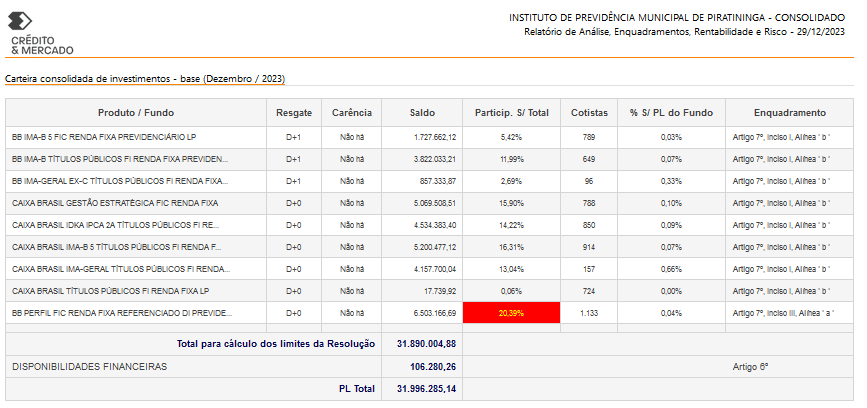Image resolution: width=867 pixels, height=408 pixels.
Task: Select saldo value 1.727.662,12
Action: [435, 137]
